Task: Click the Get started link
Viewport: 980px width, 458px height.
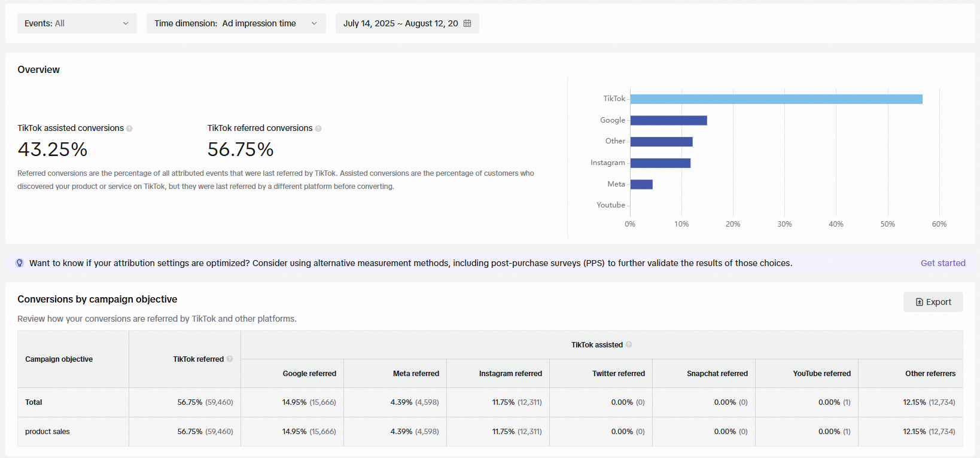Action: [943, 263]
